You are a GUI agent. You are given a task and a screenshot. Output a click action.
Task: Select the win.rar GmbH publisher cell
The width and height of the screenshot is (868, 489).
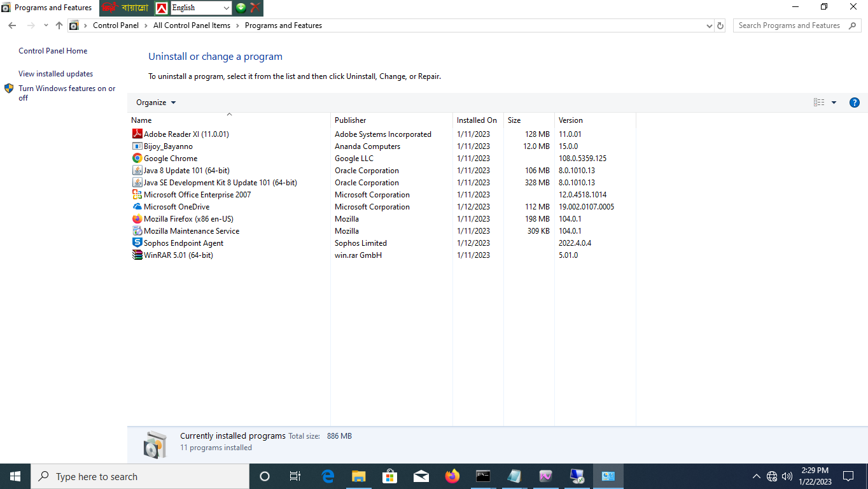(358, 255)
